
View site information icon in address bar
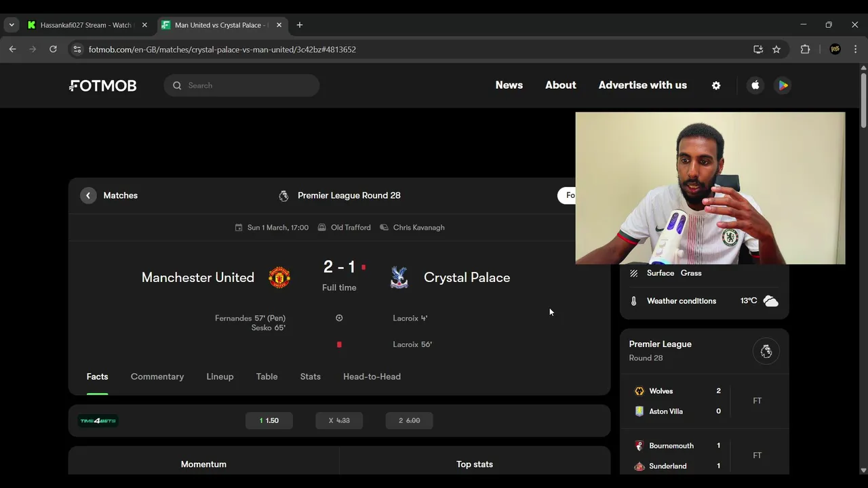(77, 49)
